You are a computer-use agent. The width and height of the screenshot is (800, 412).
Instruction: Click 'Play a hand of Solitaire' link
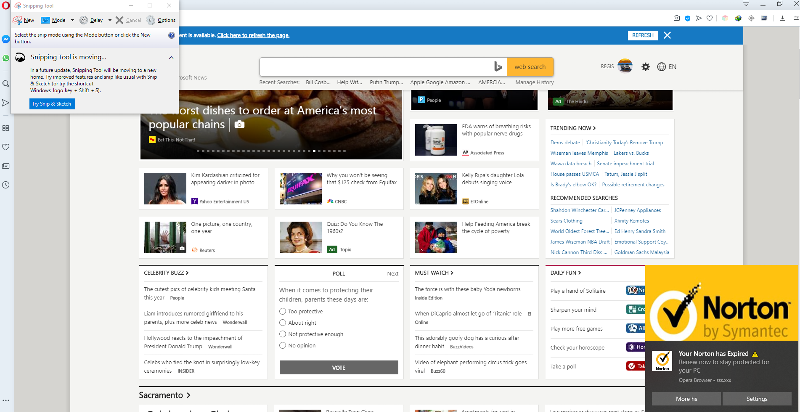(x=578, y=291)
